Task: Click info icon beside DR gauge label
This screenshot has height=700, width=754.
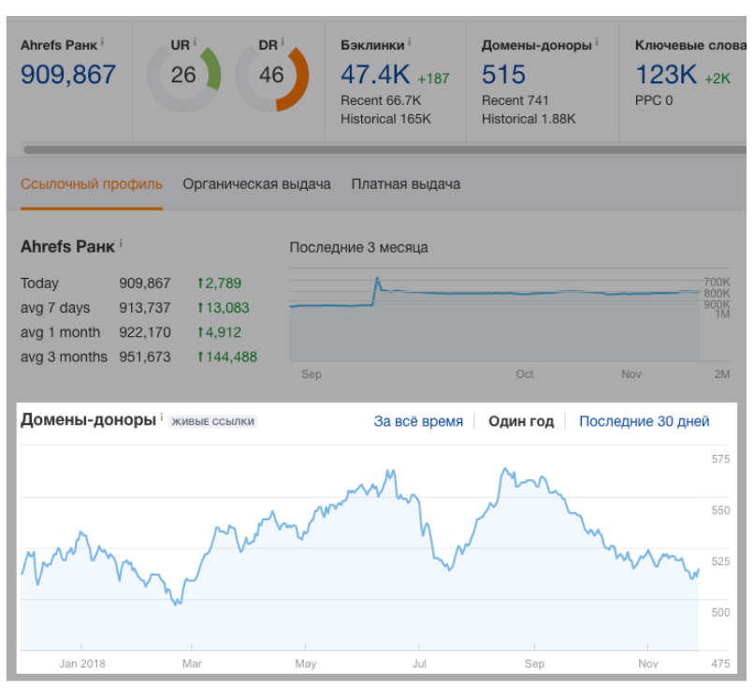Action: pyautogui.click(x=282, y=43)
